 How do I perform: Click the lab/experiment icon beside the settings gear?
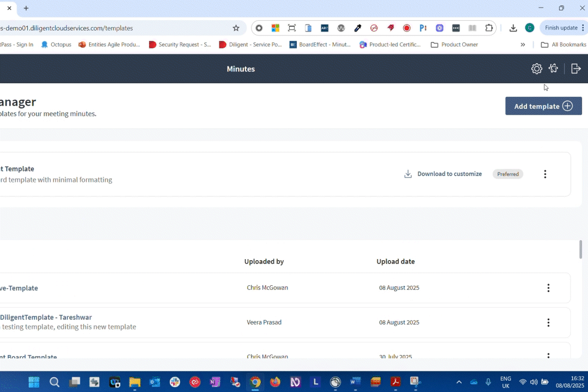tap(553, 69)
